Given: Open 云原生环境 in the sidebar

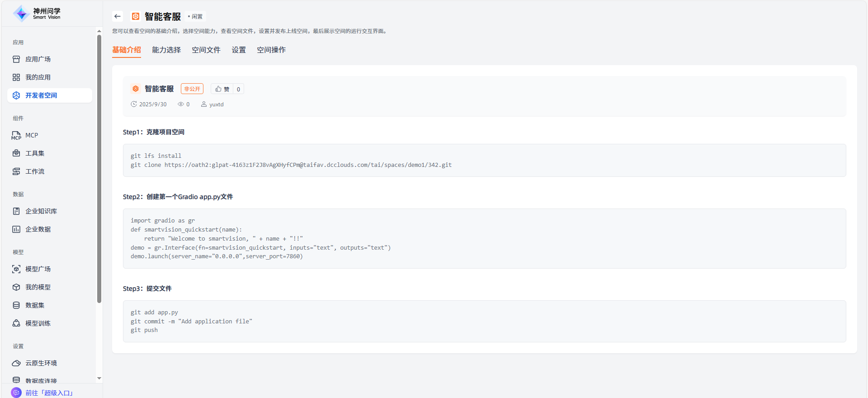Looking at the screenshot, I should tap(41, 363).
